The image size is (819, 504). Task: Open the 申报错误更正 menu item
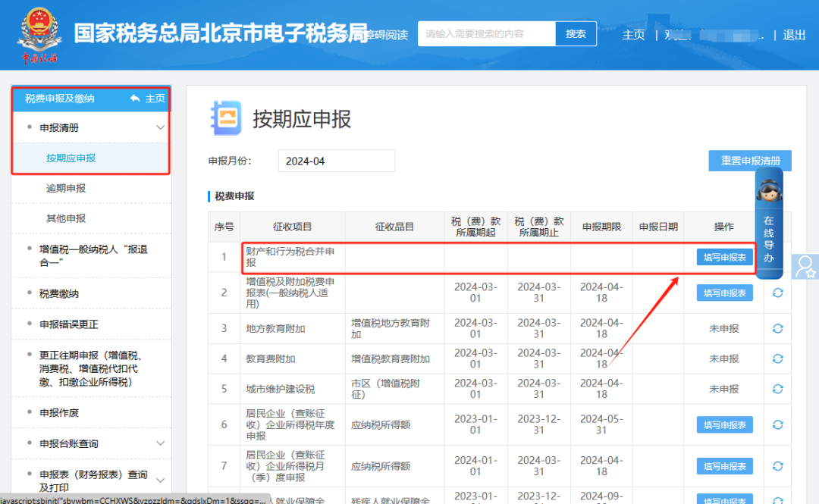(69, 324)
